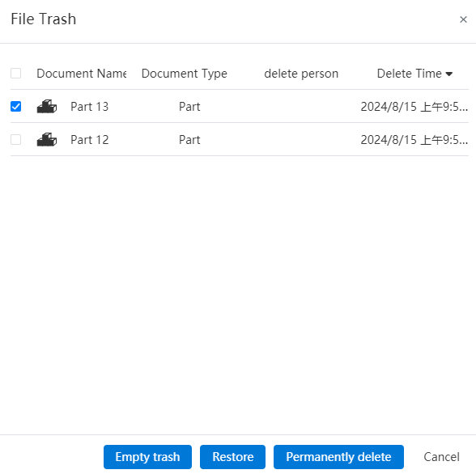
Task: Uncheck the Part 13 checkbox
Action: click(16, 107)
